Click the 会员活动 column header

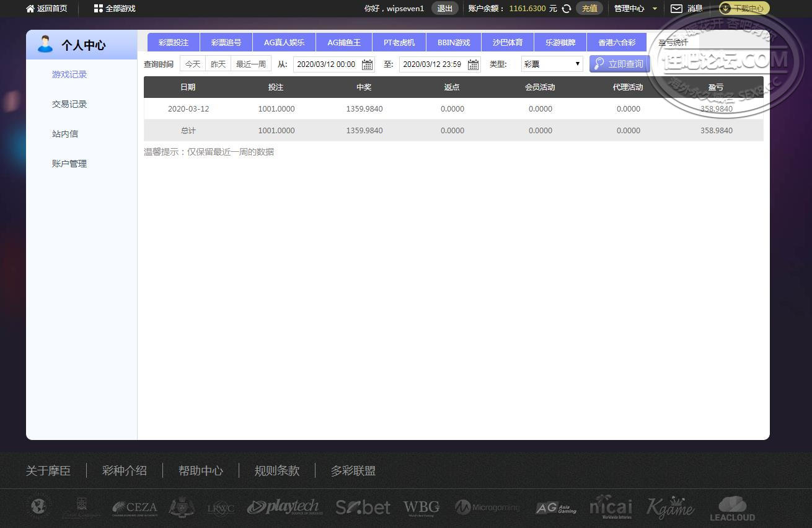coord(540,87)
